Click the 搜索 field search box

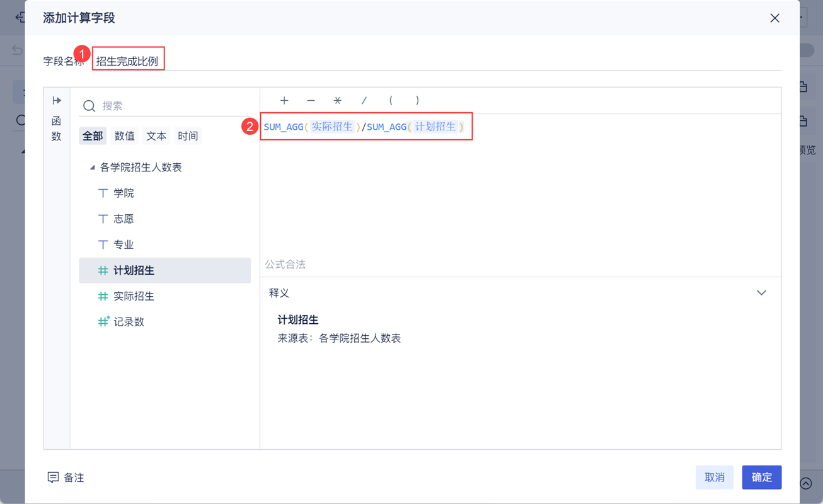click(170, 106)
